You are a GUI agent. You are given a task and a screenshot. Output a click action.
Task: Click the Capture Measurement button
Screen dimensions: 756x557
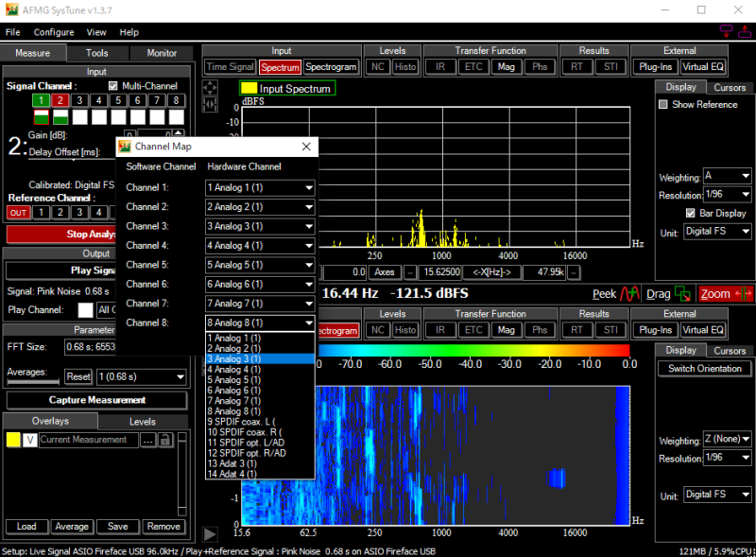tap(96, 399)
